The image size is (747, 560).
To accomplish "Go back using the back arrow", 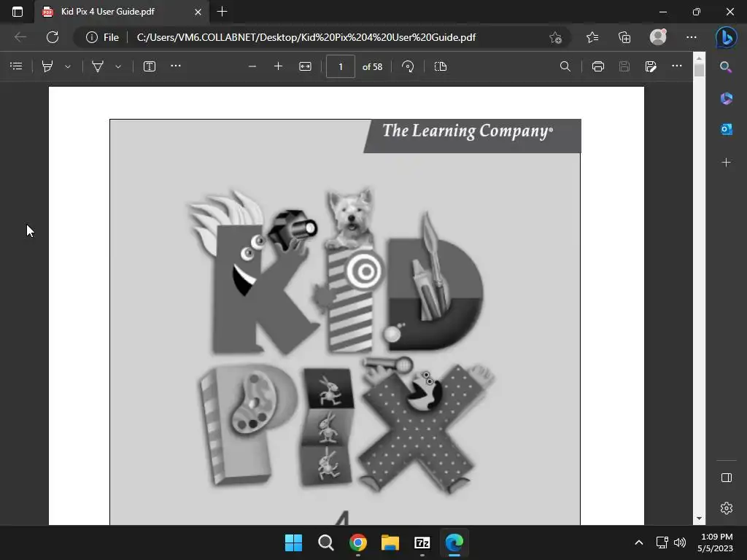I will coord(20,37).
